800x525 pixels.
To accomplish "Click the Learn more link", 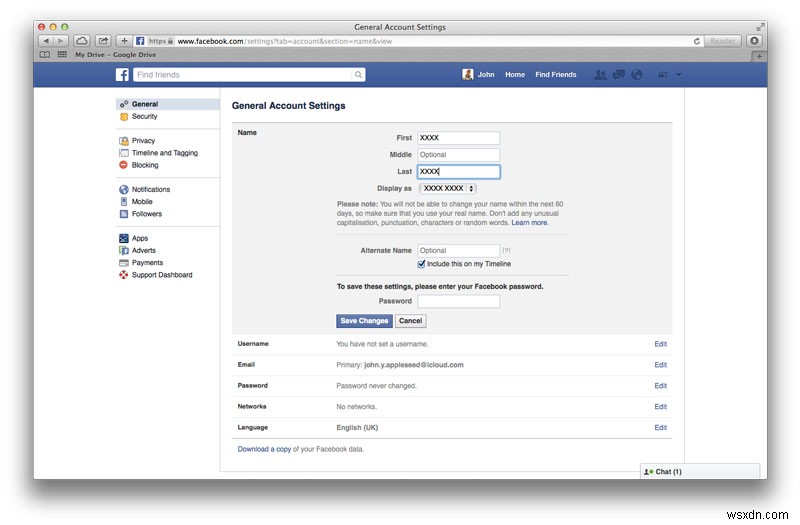I will point(530,223).
